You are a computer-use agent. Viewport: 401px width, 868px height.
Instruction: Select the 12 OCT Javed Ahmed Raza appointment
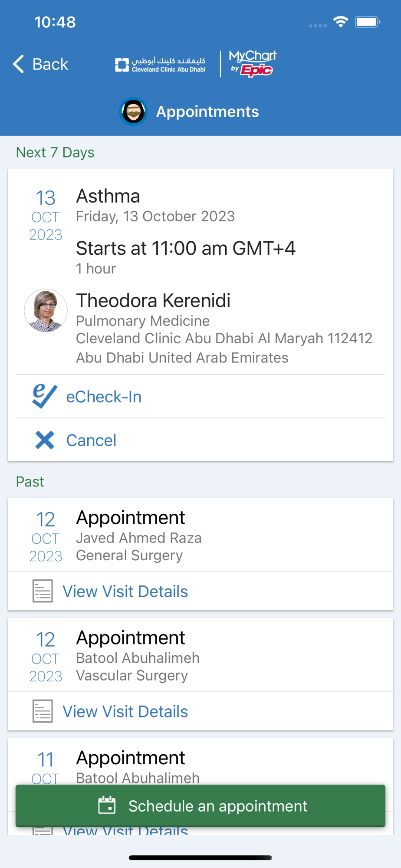200,535
